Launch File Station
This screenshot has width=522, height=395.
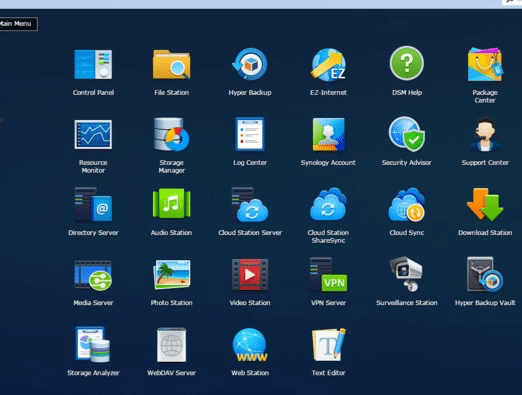tap(171, 64)
